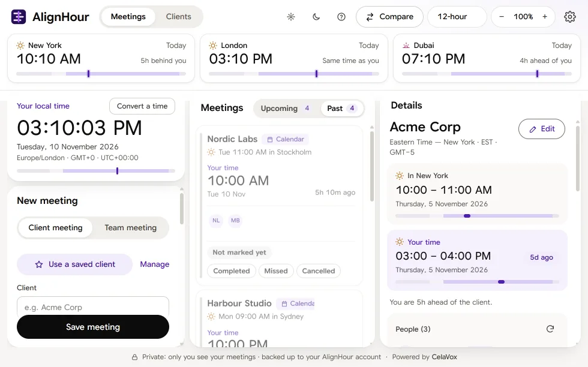Switch to dark theme moon icon

pos(316,17)
